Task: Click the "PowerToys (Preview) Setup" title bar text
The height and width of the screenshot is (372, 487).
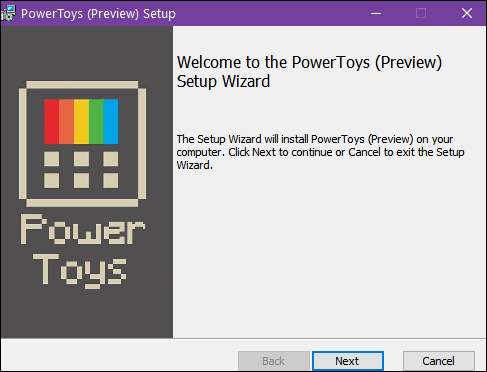Action: tap(98, 14)
